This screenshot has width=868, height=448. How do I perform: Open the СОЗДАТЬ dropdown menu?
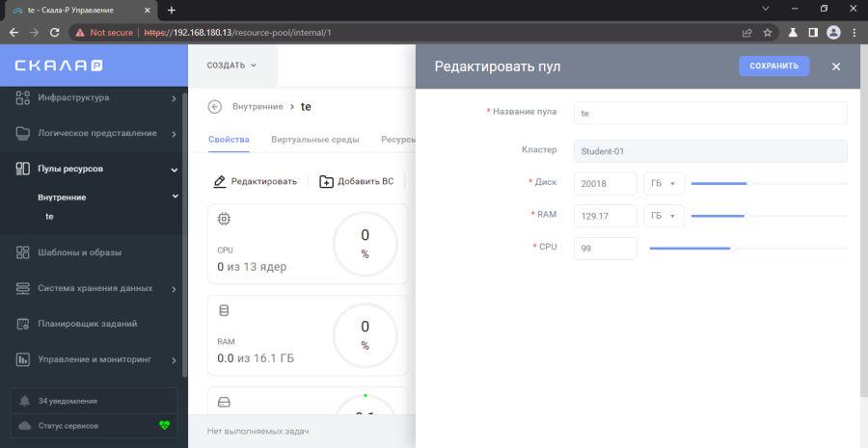[232, 66]
